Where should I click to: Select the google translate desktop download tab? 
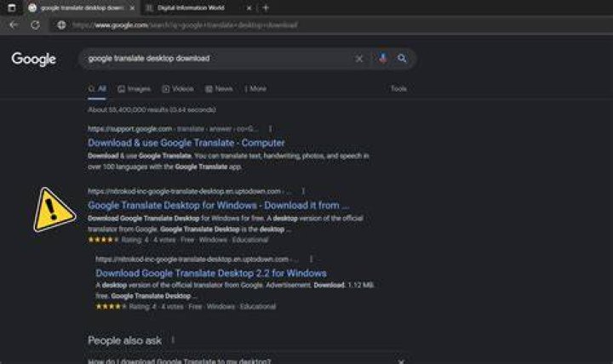82,8
